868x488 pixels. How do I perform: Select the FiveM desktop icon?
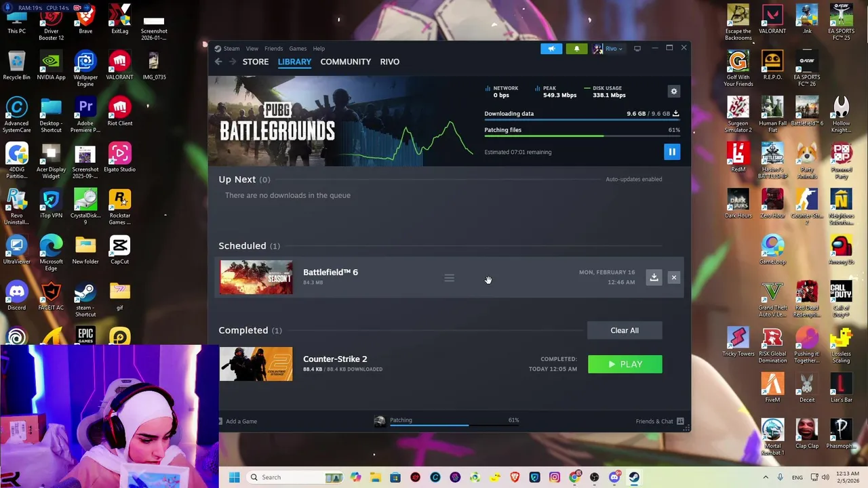point(772,388)
